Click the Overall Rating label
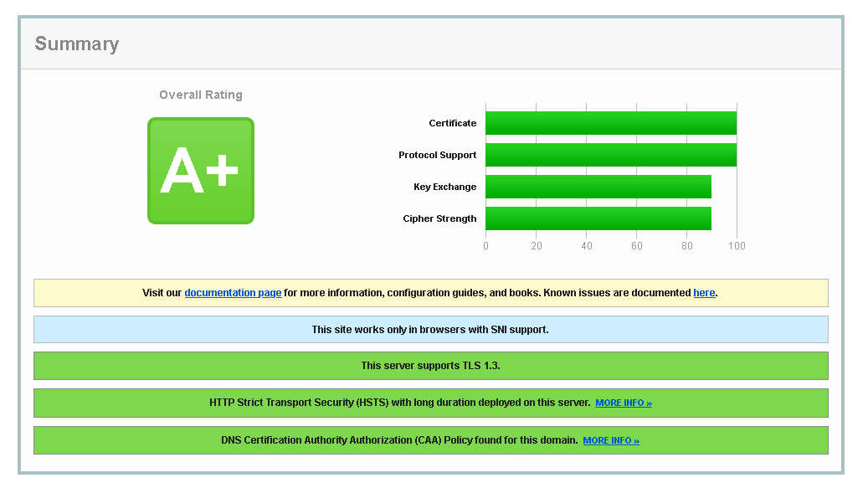Image resolution: width=868 pixels, height=488 pixels. tap(201, 95)
